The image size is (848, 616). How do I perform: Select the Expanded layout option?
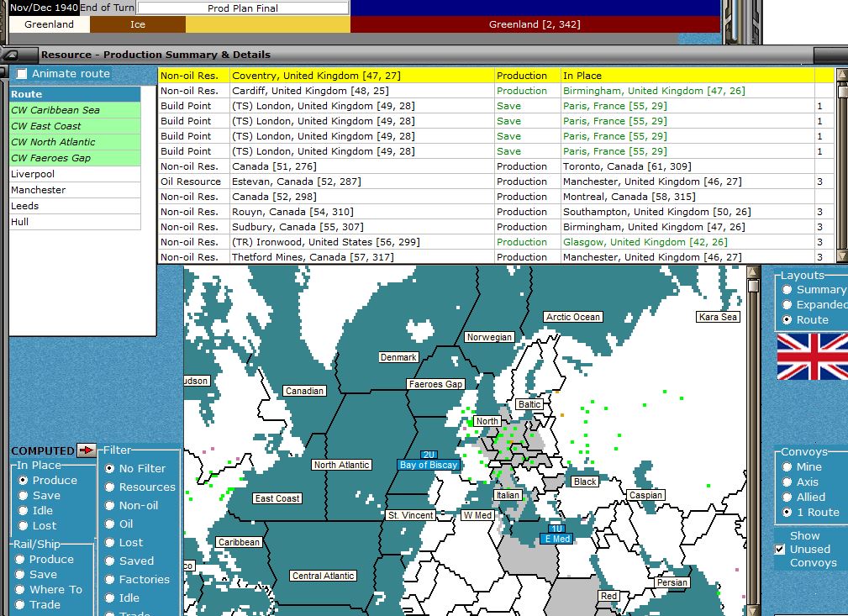pyautogui.click(x=787, y=305)
